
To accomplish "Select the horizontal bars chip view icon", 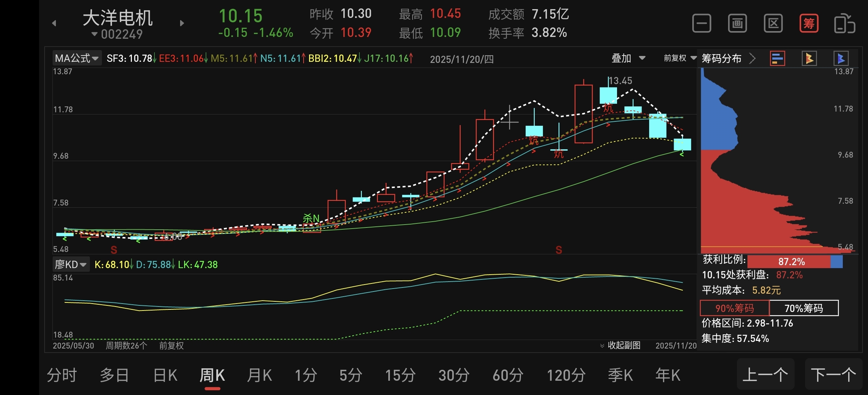I will [777, 59].
